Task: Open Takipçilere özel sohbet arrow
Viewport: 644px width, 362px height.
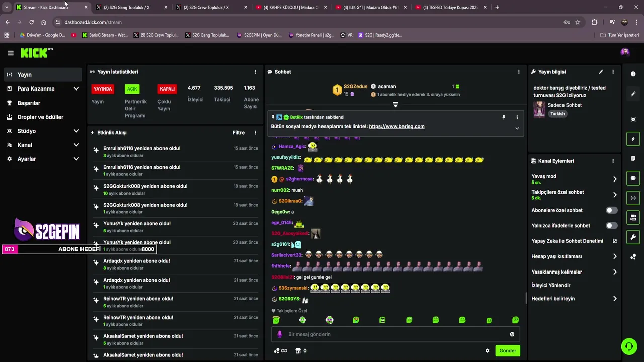Action: click(615, 195)
